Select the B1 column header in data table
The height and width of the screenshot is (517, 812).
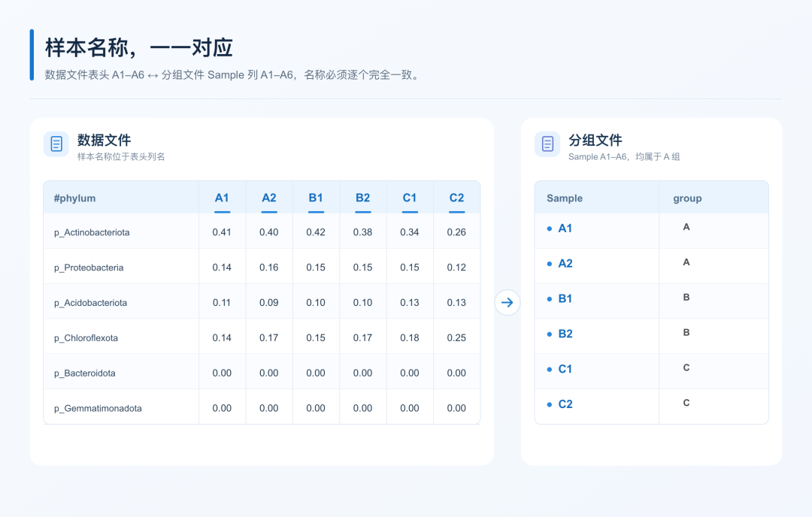coord(316,198)
